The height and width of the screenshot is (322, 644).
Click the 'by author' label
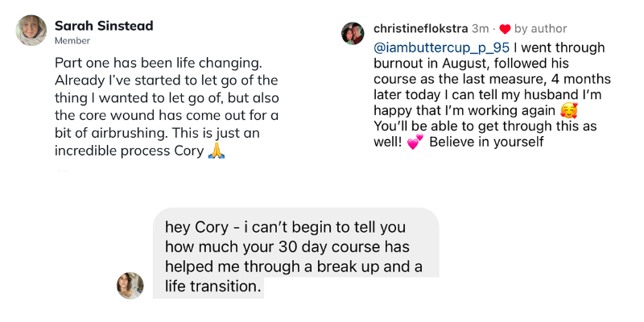541,29
